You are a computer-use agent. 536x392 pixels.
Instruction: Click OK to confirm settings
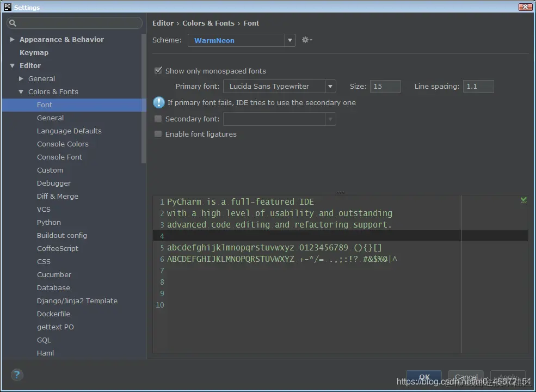tap(424, 377)
